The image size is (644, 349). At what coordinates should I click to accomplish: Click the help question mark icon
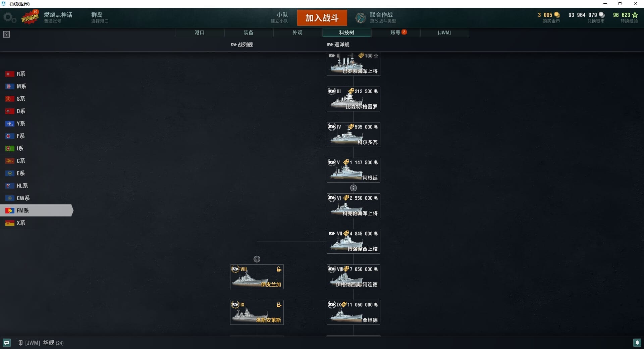[x=6, y=34]
